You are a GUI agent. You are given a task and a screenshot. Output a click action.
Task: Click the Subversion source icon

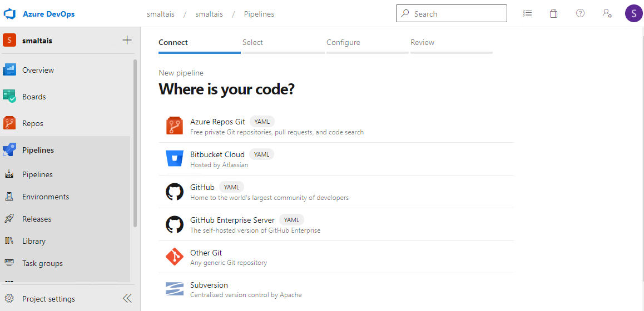point(175,289)
